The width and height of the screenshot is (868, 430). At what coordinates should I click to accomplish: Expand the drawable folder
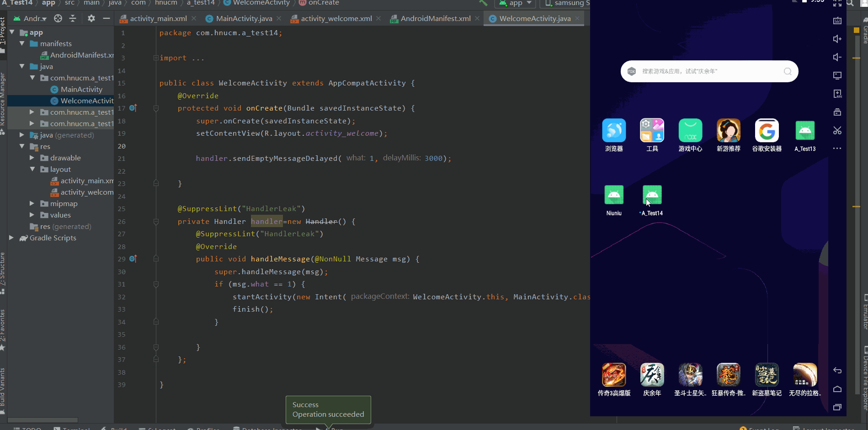32,158
